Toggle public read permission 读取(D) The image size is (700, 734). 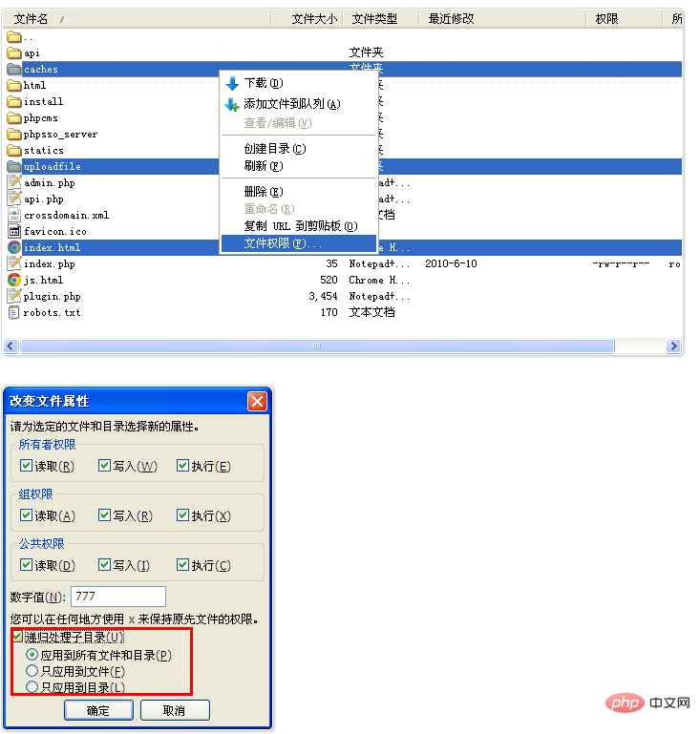26,565
